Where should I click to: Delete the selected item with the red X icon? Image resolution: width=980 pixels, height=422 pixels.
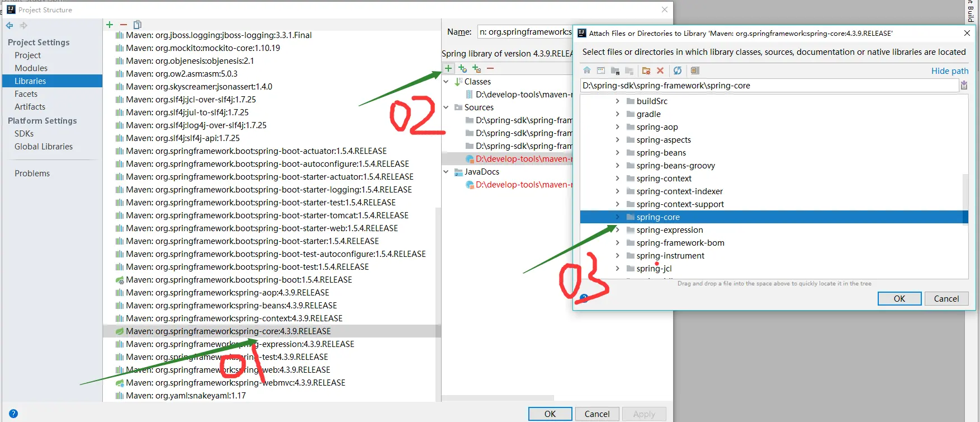(660, 71)
